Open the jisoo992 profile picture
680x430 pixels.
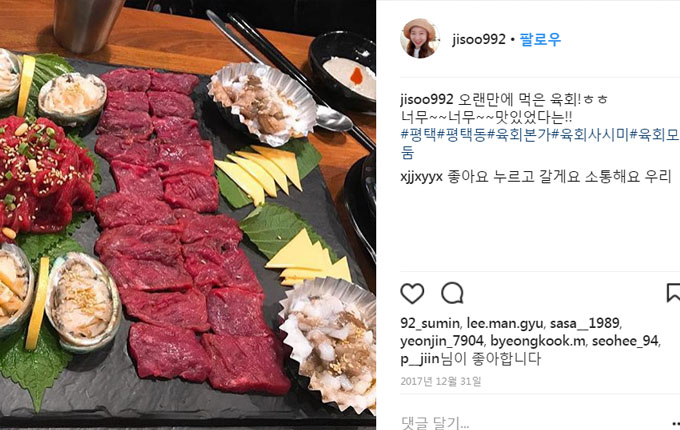coord(419,39)
